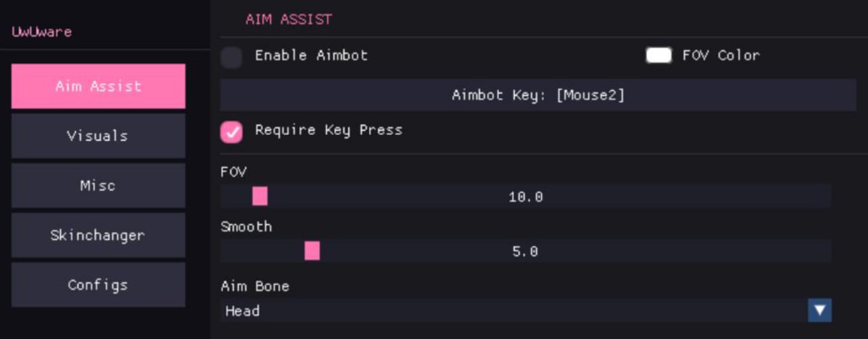Click the UwUware title text
The height and width of the screenshot is (339, 868).
point(41,32)
